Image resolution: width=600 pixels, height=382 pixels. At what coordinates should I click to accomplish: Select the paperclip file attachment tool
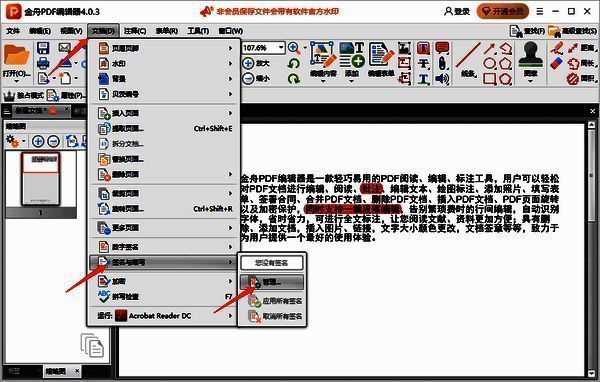(x=442, y=64)
